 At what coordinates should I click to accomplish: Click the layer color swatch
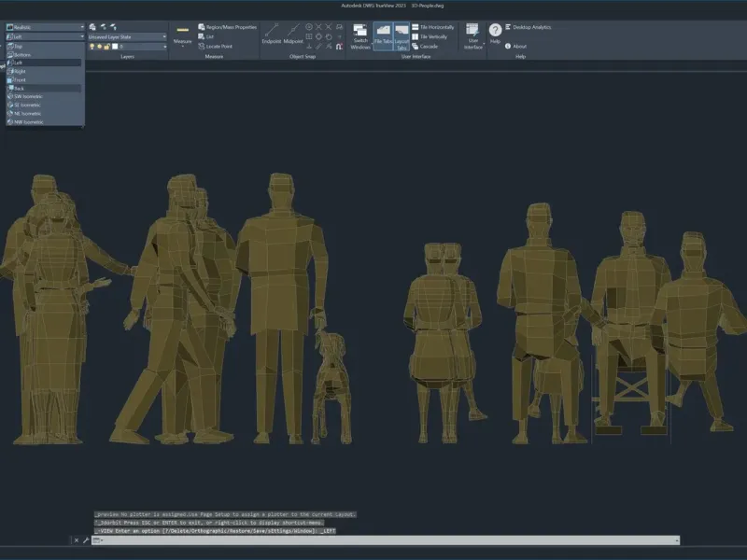click(x=115, y=46)
